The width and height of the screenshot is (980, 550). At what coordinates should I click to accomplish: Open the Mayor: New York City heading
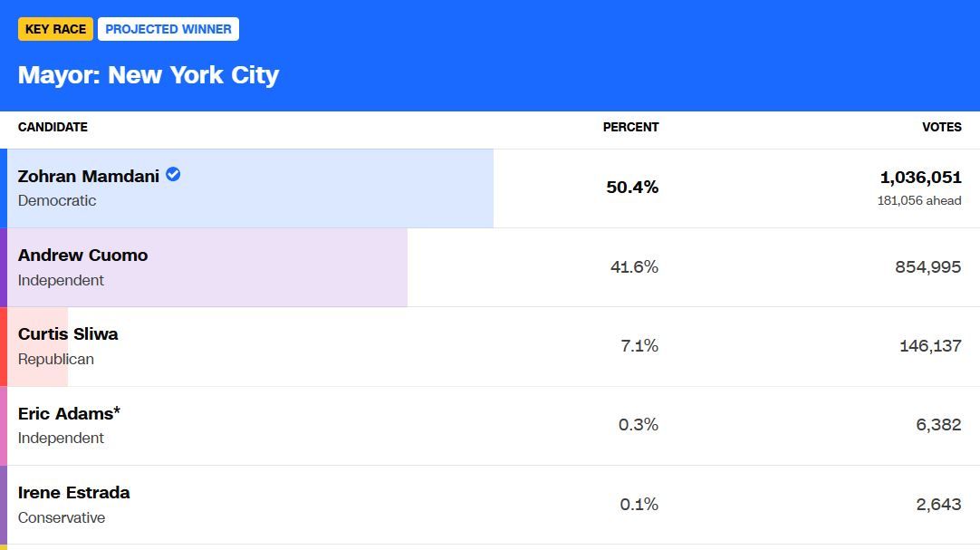(149, 74)
